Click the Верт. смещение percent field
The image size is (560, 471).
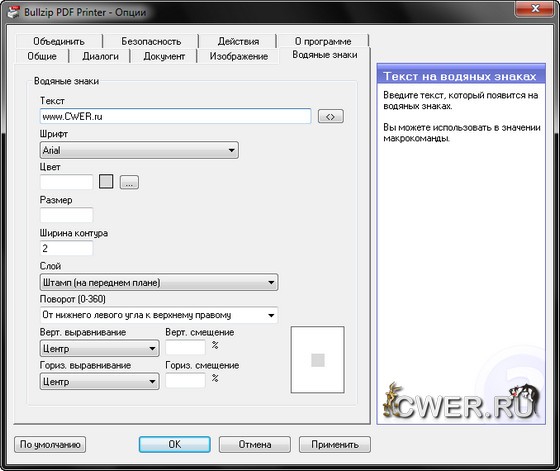point(185,347)
